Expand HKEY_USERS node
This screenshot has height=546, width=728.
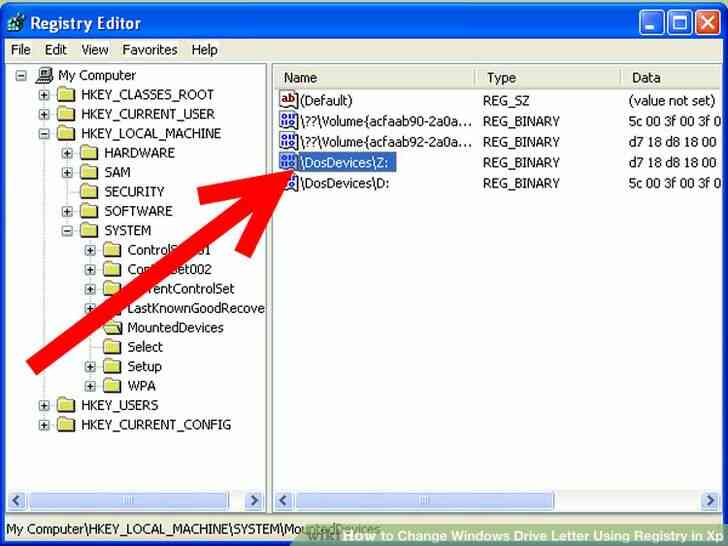44,406
